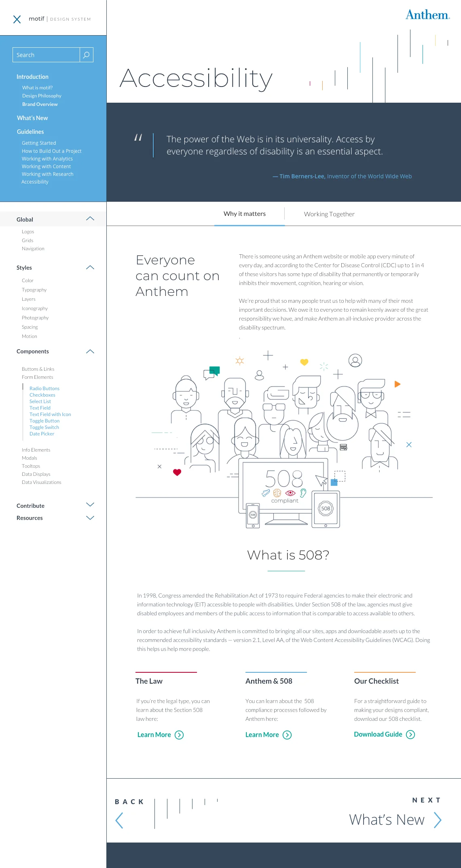
Task: Open the Typography page
Action: click(x=34, y=290)
